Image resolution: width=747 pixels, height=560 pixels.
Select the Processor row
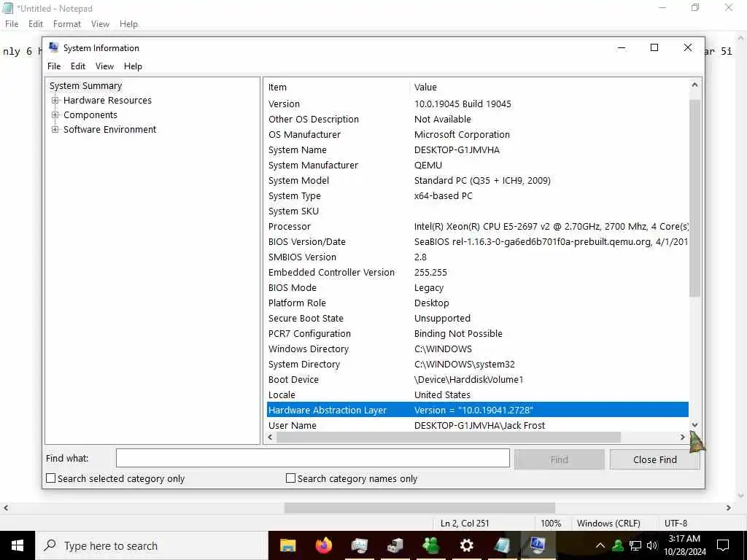point(477,227)
